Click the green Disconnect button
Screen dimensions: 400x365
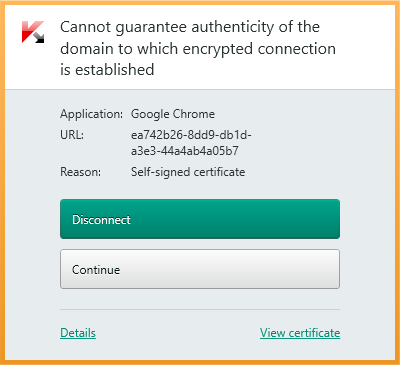200,219
